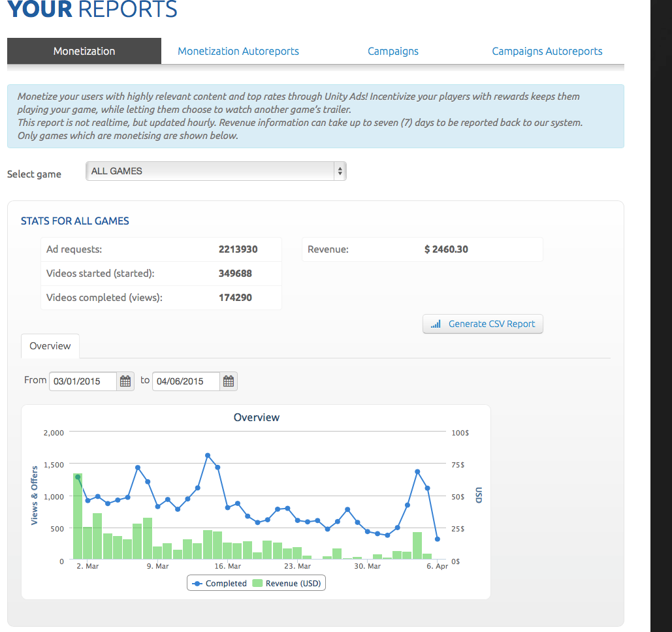Select the Campaigns Autoreports link
This screenshot has width=672, height=632.
point(547,51)
